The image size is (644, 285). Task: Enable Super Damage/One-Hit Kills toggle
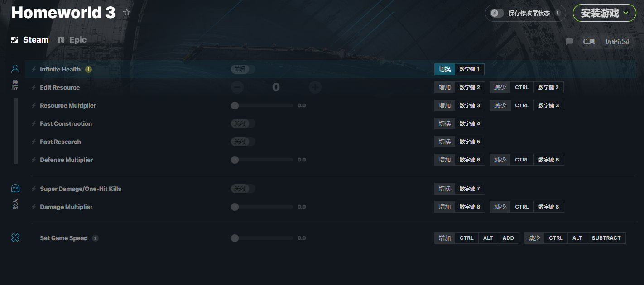pos(243,189)
